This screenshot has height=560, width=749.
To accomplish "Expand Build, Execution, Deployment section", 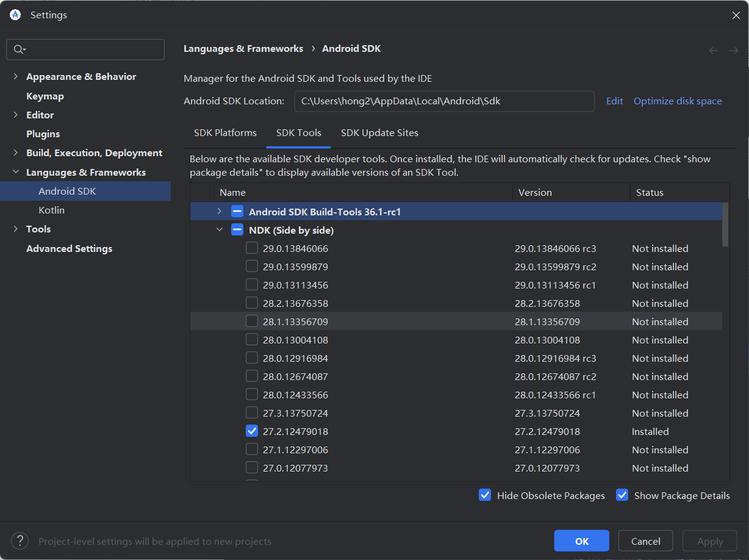I will [16, 153].
